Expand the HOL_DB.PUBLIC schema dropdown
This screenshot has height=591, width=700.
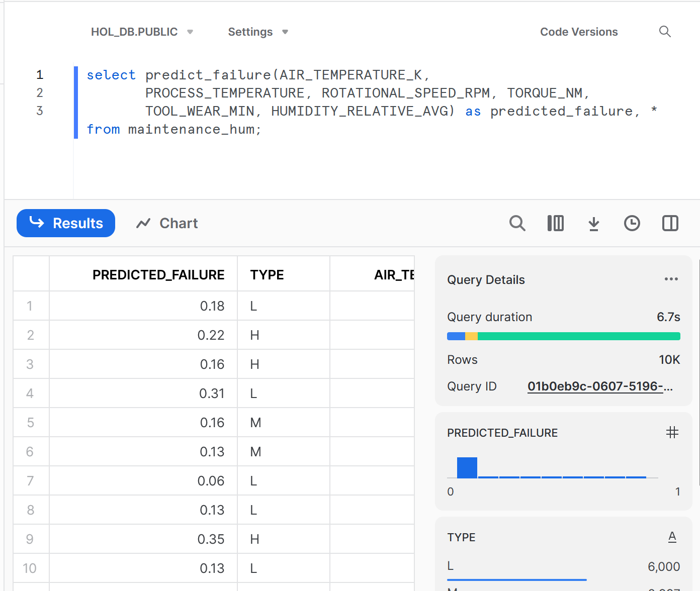point(142,32)
